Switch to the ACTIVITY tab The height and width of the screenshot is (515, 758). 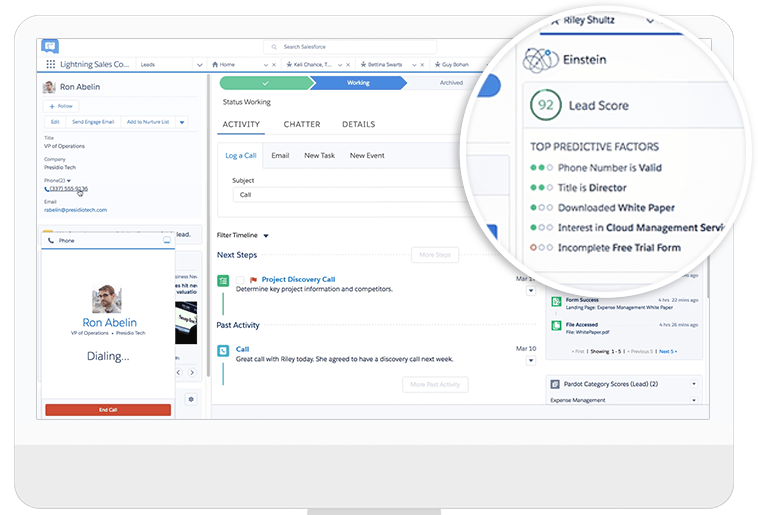[x=241, y=124]
